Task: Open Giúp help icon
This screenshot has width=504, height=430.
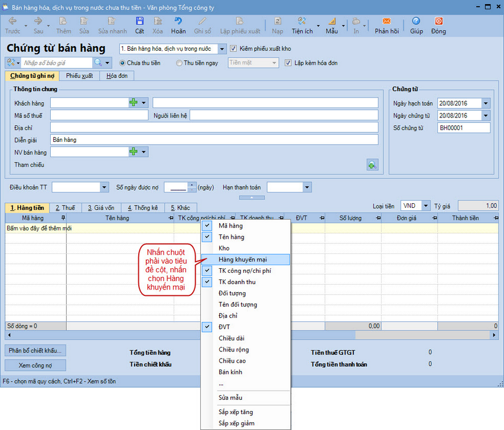Action: 416,21
